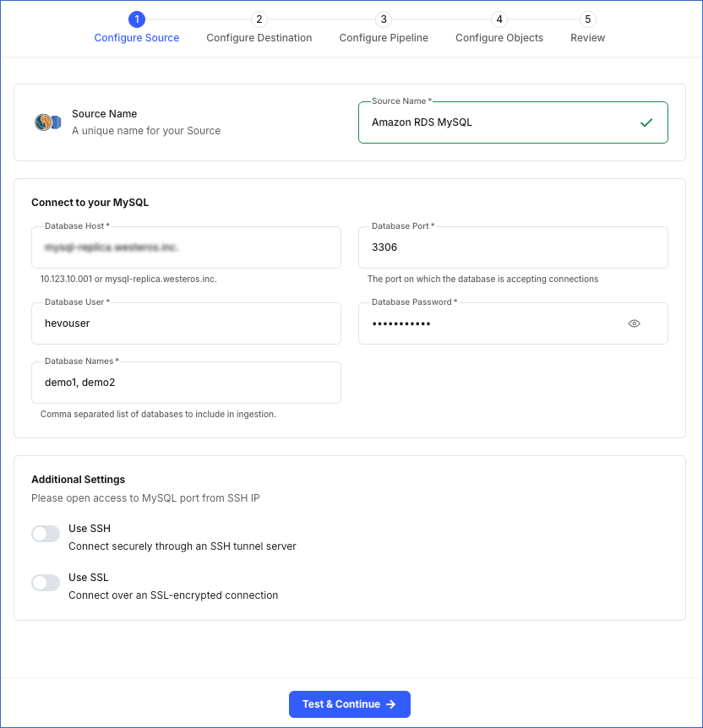
Task: Click the Database Port field
Action: 513,247
